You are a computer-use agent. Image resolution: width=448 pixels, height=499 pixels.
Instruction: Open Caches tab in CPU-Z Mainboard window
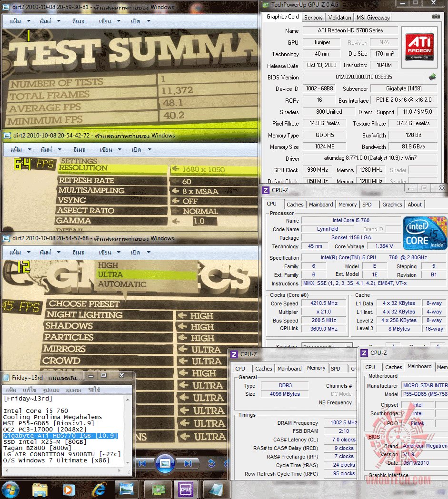394,367
